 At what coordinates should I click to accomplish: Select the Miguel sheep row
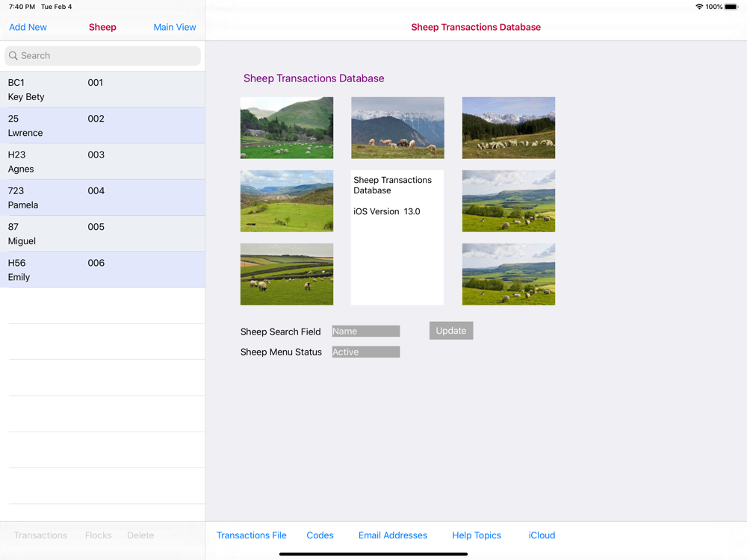[x=102, y=234]
